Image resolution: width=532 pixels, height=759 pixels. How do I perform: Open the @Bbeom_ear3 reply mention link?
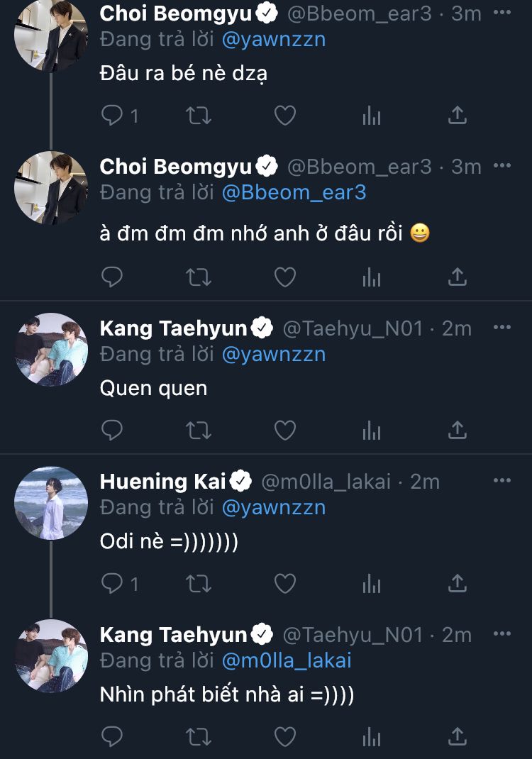294,192
